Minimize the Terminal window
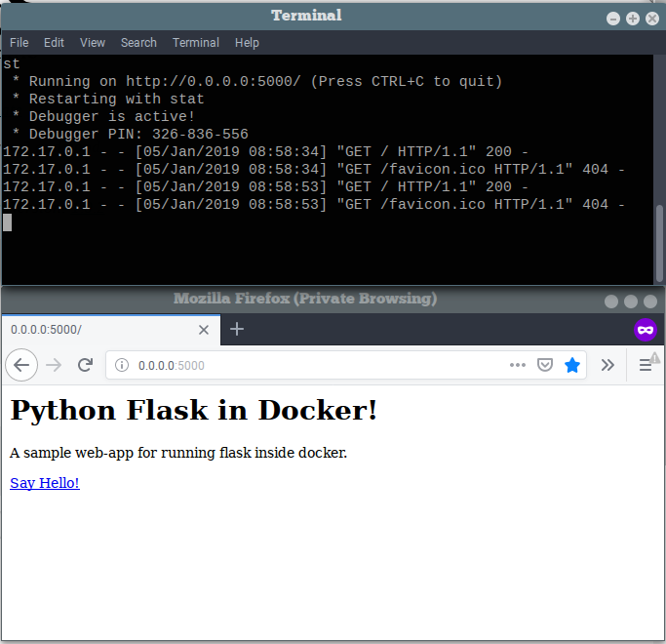The height and width of the screenshot is (644, 666). pos(613,19)
